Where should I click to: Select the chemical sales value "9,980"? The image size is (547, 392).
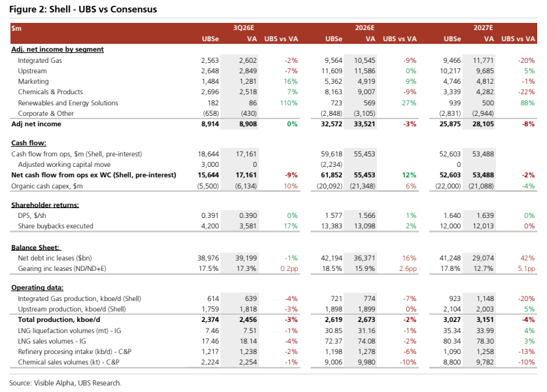click(x=366, y=362)
